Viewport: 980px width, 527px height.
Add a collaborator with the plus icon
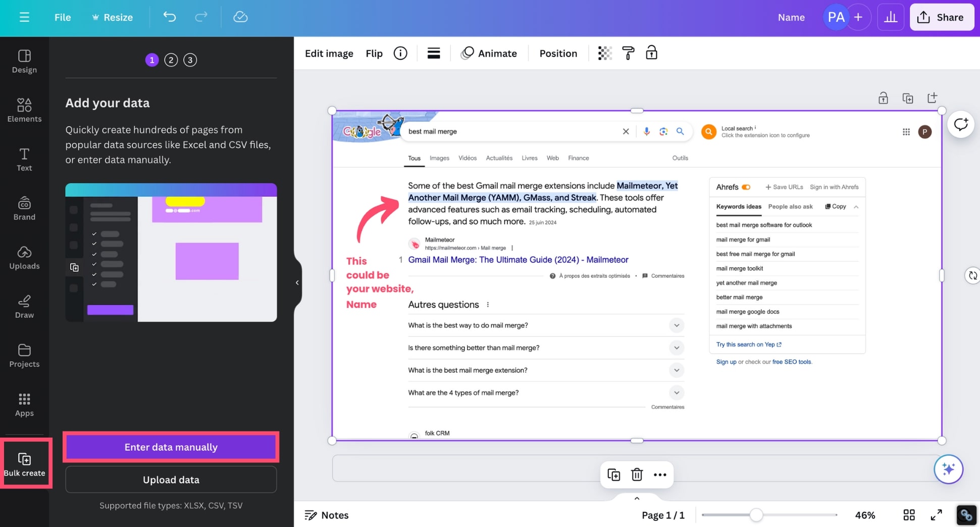click(x=858, y=17)
